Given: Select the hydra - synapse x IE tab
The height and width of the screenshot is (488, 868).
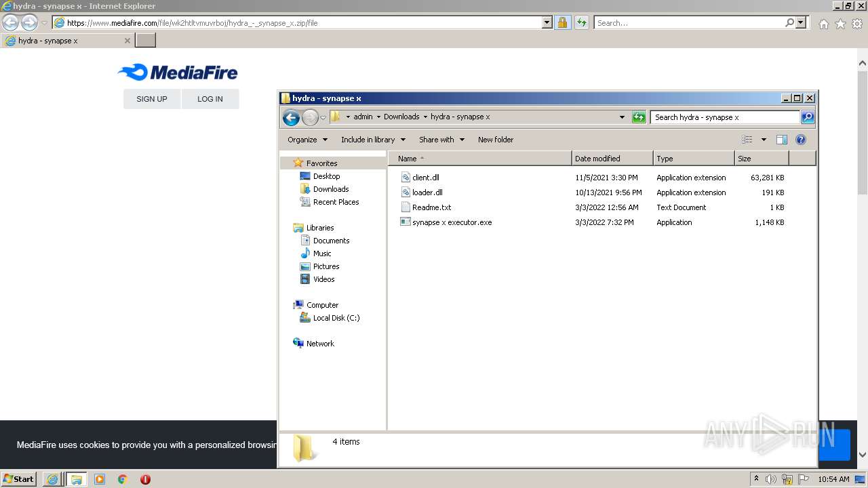Looking at the screenshot, I should [67, 41].
